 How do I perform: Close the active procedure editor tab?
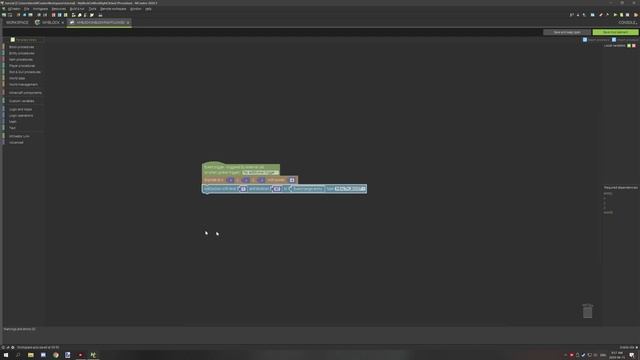[x=128, y=22]
